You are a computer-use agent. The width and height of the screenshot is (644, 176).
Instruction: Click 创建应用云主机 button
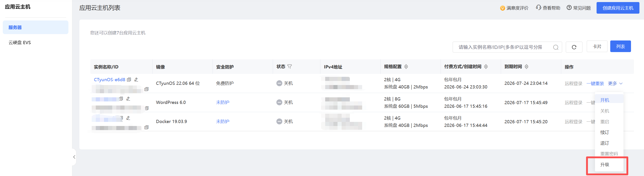[x=618, y=8]
